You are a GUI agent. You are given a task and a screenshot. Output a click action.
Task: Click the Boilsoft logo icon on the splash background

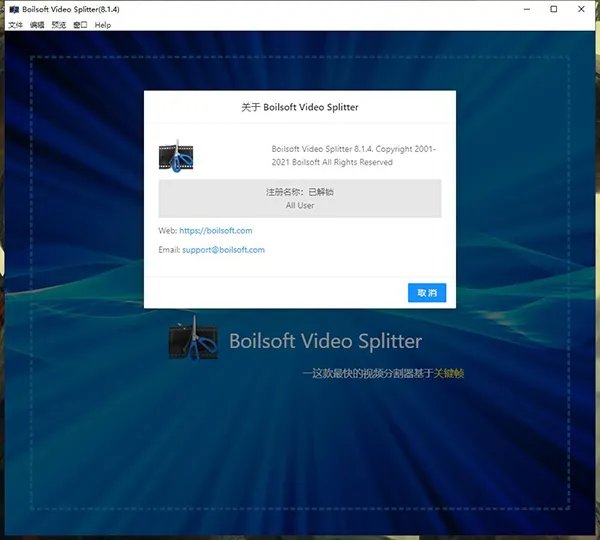(x=193, y=338)
